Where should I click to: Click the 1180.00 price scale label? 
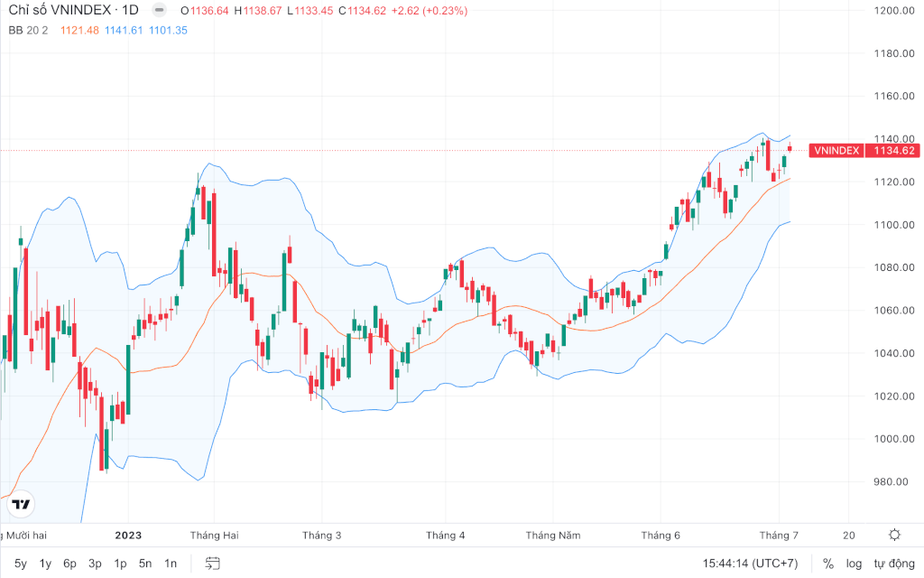pyautogui.click(x=894, y=53)
